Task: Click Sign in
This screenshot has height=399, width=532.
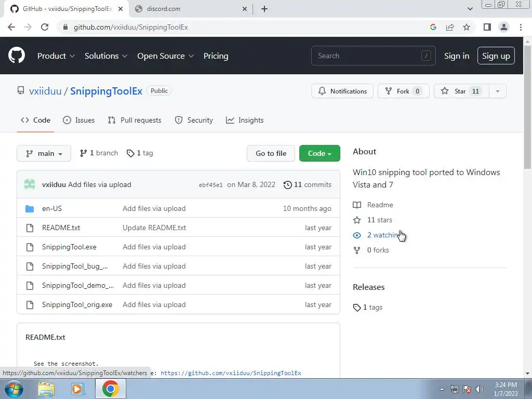Action: coord(457,56)
